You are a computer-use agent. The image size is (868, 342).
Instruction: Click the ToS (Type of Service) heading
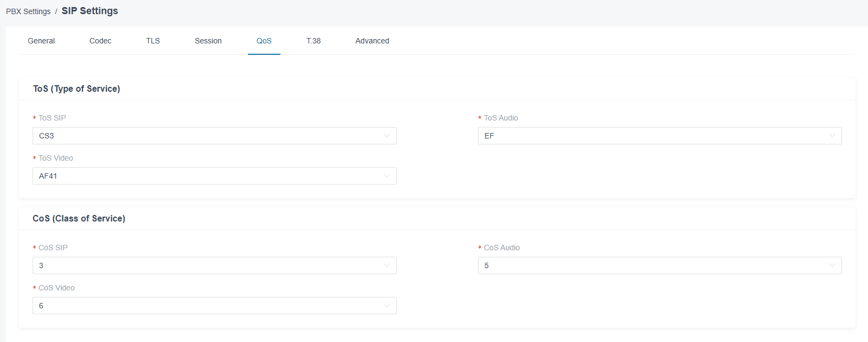(x=76, y=88)
